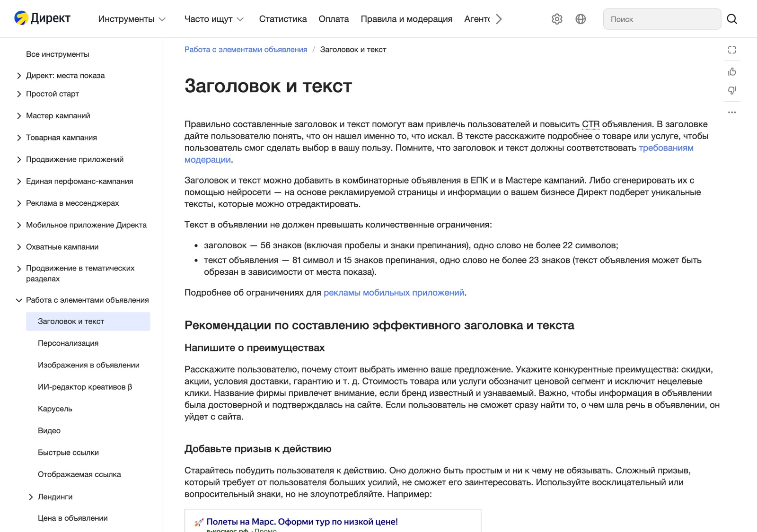Image resolution: width=757 pixels, height=532 pixels.
Task: Click the thumbs-up feedback icon
Action: [732, 72]
